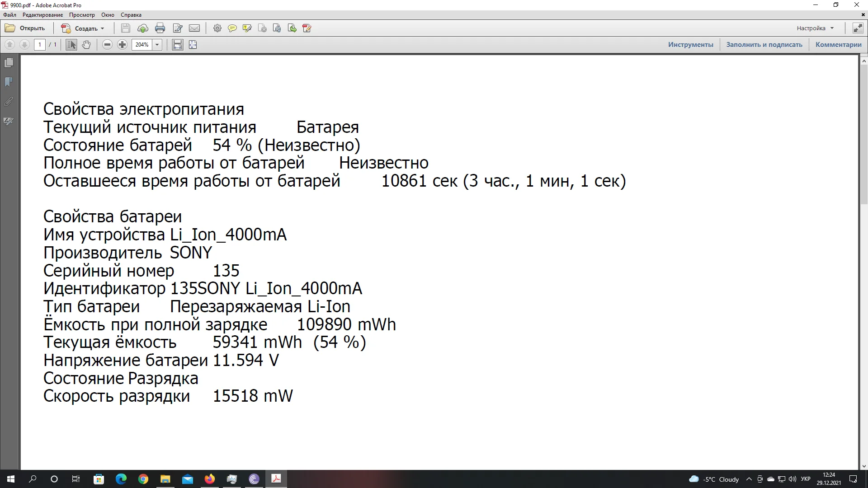This screenshot has height=488, width=868.
Task: Open the Просмотр menu
Action: 82,15
